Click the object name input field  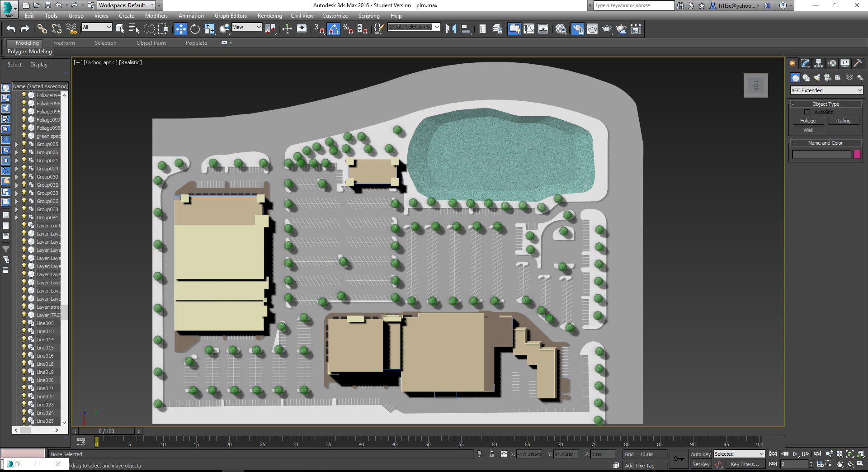821,154
